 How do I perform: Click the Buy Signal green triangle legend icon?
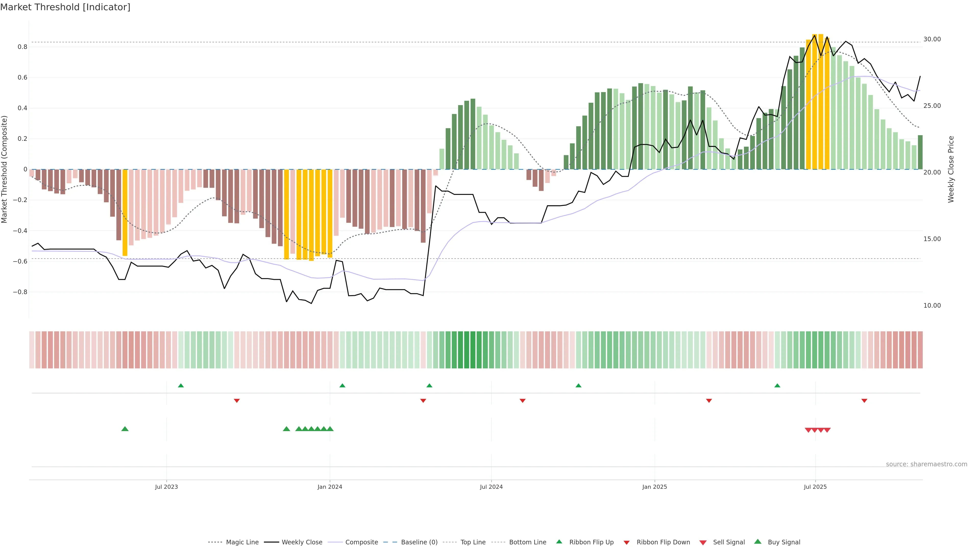(757, 542)
